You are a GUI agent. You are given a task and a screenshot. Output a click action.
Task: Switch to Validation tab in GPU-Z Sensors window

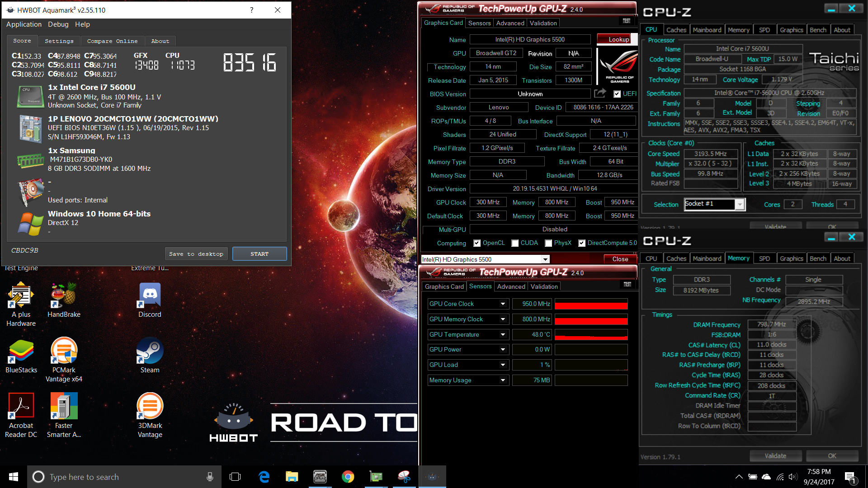click(x=544, y=286)
